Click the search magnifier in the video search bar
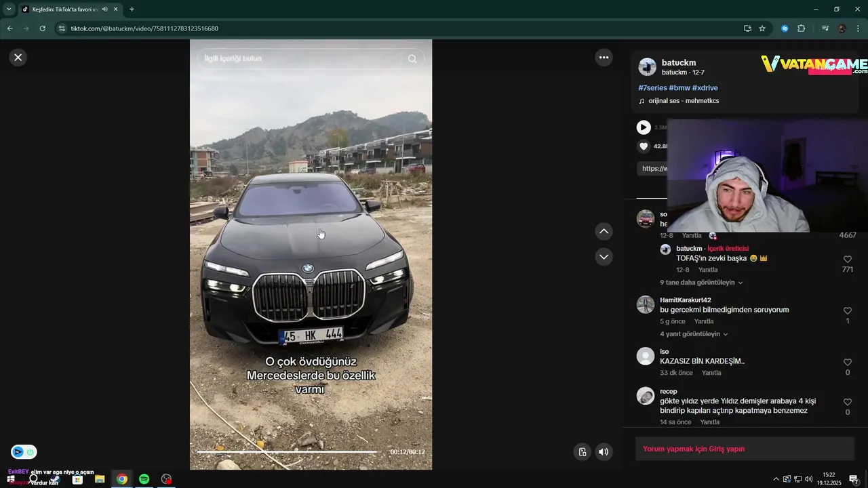The image size is (868, 488). click(x=412, y=59)
